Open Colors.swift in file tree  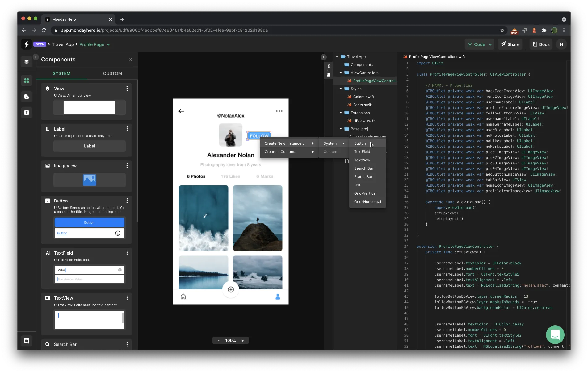click(363, 97)
